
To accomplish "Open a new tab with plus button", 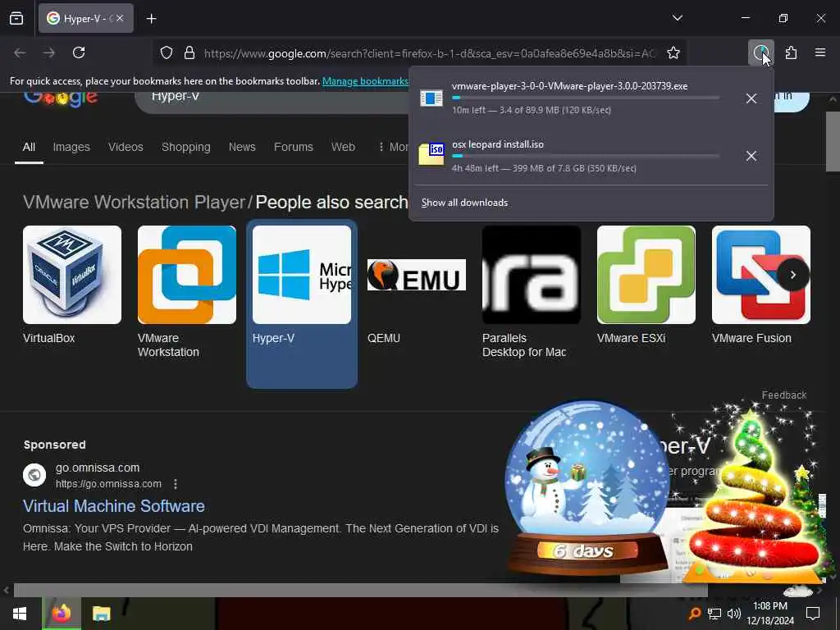I will click(x=152, y=19).
